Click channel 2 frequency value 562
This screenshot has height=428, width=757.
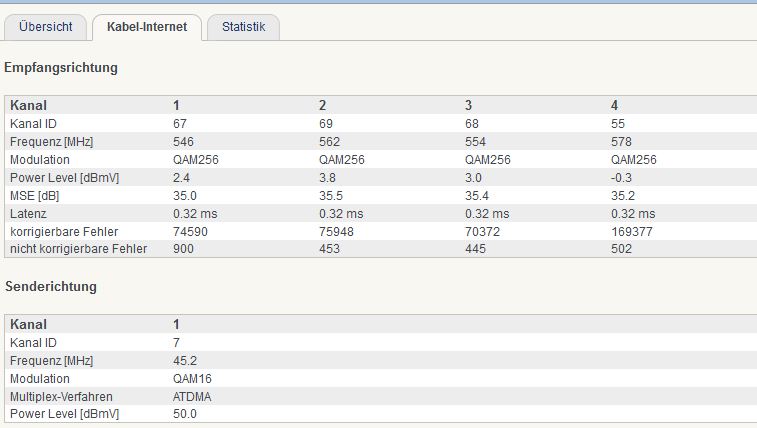(329, 142)
